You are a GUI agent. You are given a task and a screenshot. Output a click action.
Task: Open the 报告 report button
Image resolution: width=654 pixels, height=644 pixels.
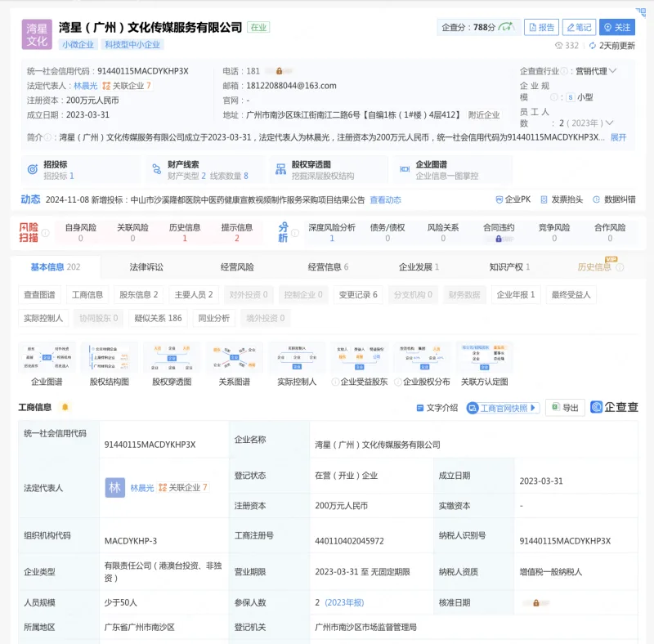[541, 28]
